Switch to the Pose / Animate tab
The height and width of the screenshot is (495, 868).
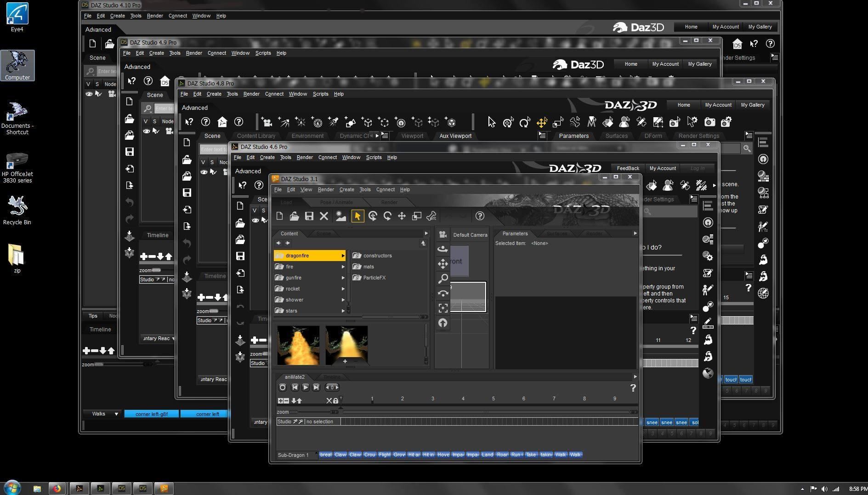pyautogui.click(x=336, y=202)
